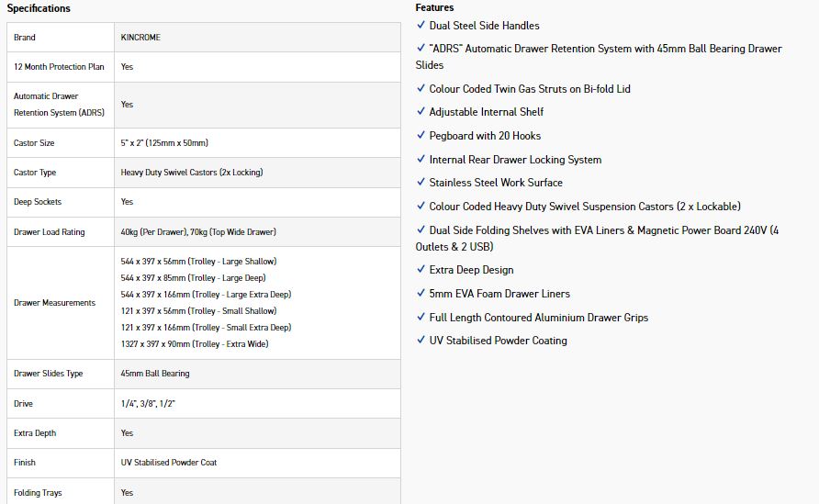819x504 pixels.
Task: Select the checkmark beside Full Length Contoured Aluminium Drawer Grips
Action: point(421,318)
